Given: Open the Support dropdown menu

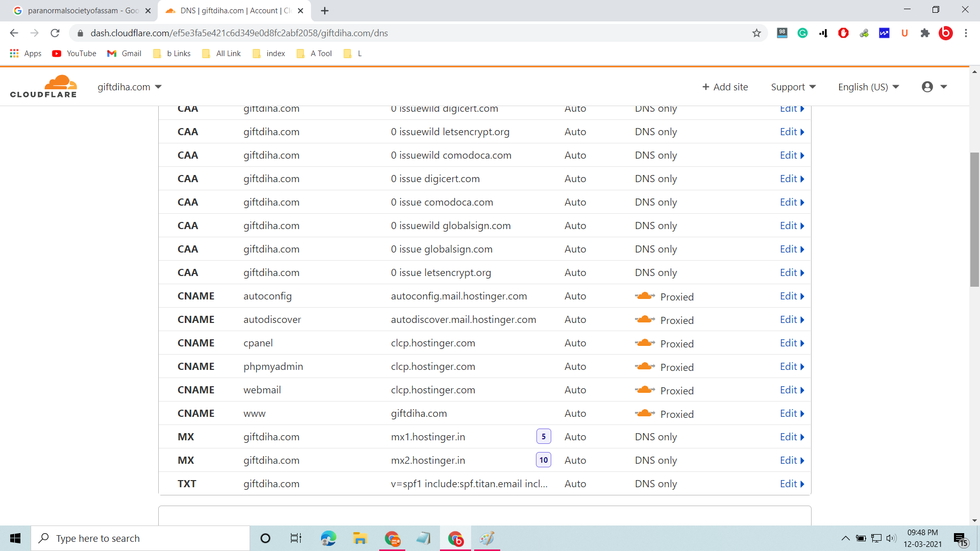Looking at the screenshot, I should coord(793,87).
